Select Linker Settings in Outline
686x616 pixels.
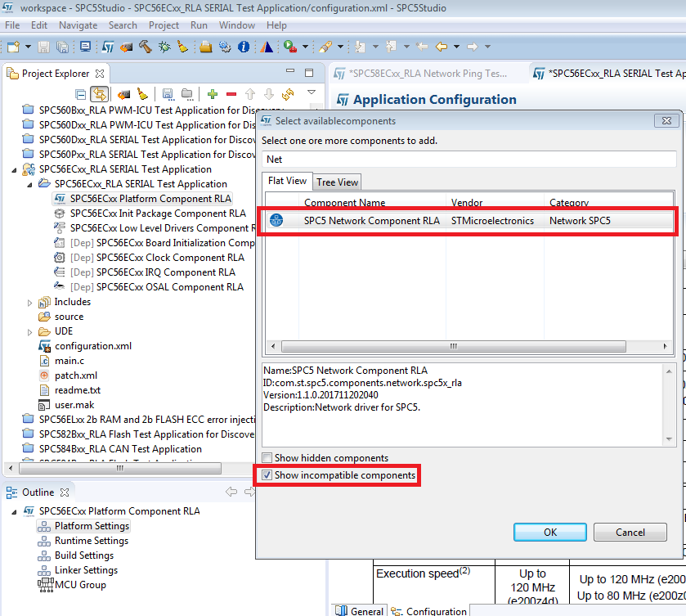pos(86,570)
